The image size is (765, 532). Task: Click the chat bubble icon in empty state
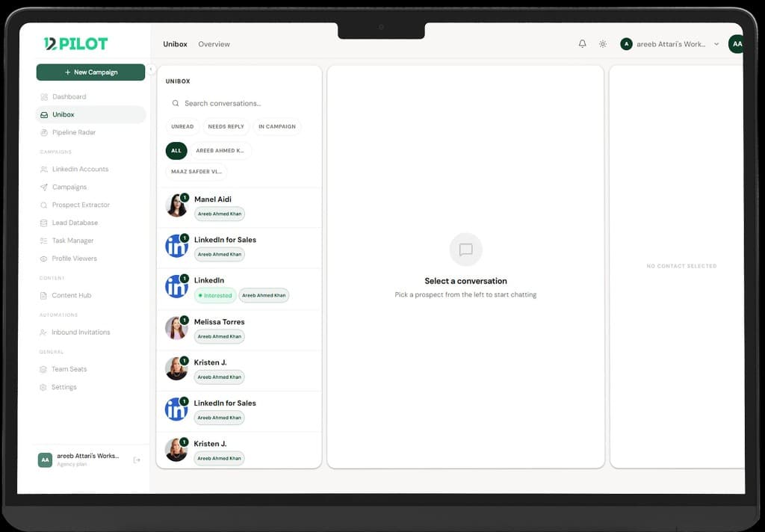[466, 250]
